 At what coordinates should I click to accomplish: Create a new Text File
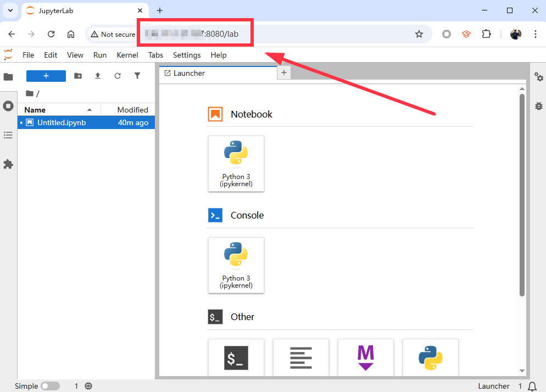click(301, 357)
